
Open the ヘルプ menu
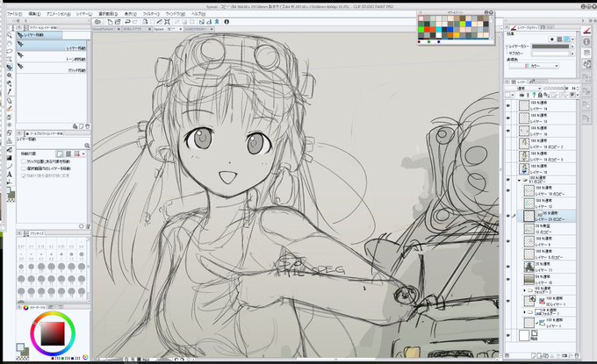[198, 14]
